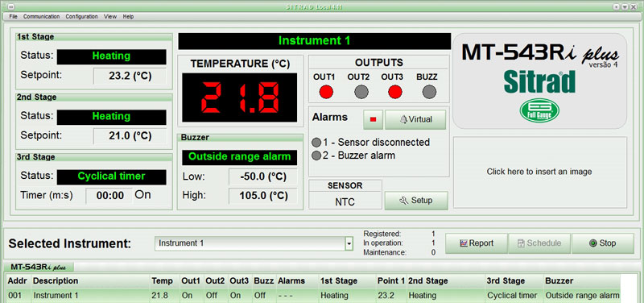Click the OUT3 red indicator light
Viewport: 644px width, 303px height.
click(x=395, y=92)
